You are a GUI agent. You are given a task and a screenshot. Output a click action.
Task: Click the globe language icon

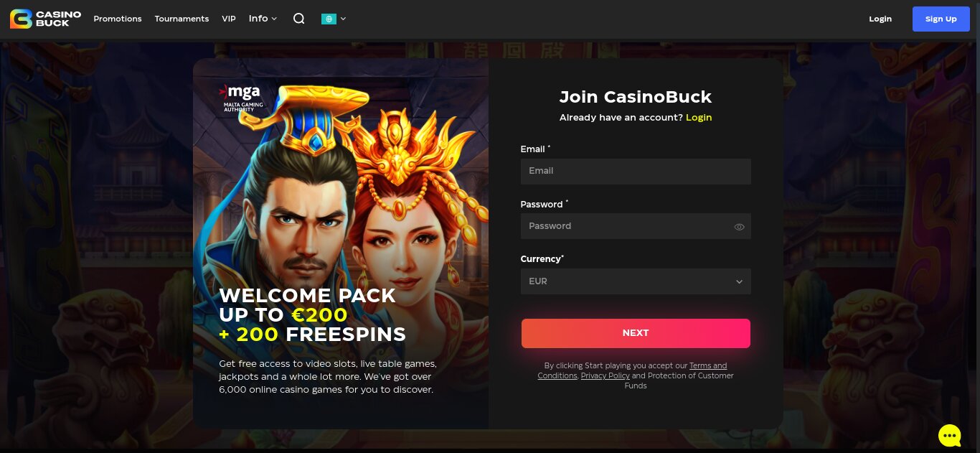pyautogui.click(x=329, y=19)
